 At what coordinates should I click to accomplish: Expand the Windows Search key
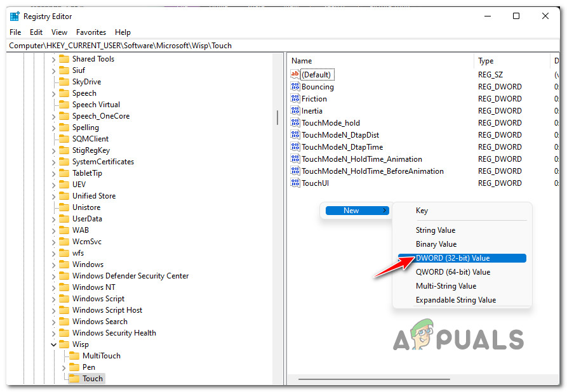[53, 322]
